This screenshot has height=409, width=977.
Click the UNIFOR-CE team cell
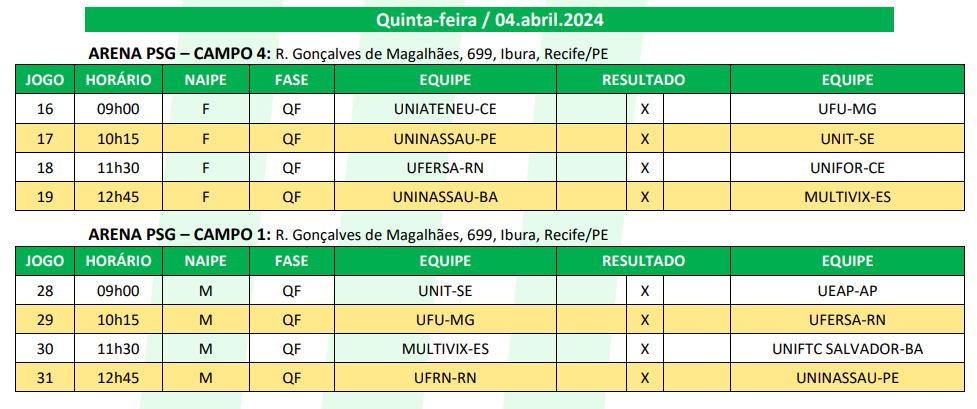coord(847,168)
